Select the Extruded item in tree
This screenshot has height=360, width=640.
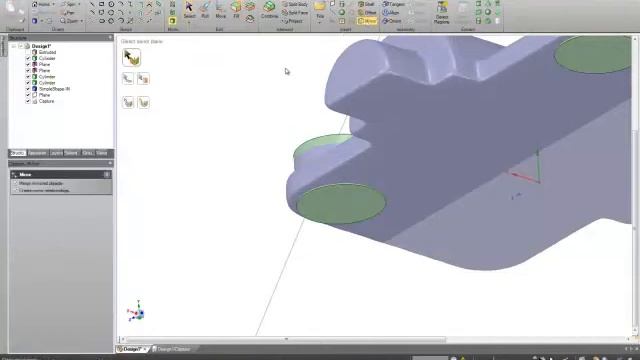tap(47, 52)
